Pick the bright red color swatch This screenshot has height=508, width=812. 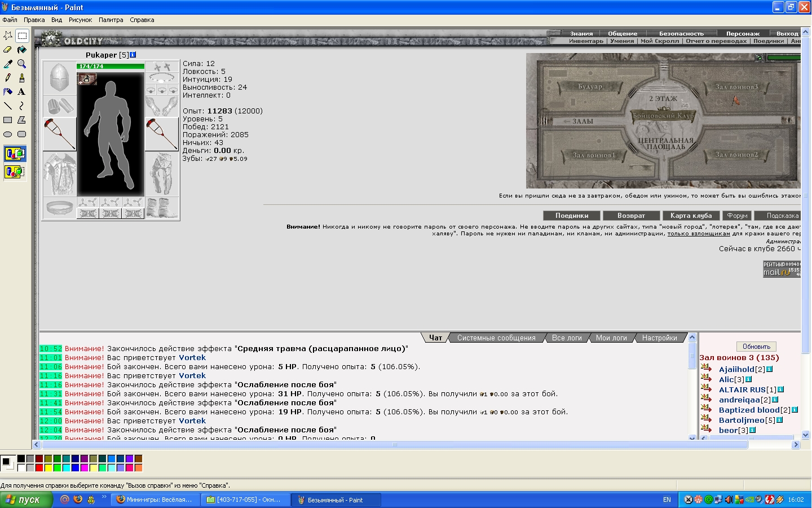pos(39,467)
